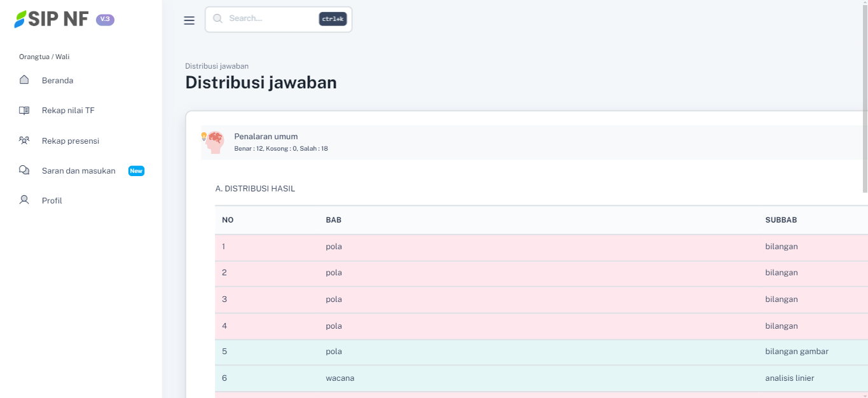Select the Profil menu entry
This screenshot has height=398, width=868.
click(52, 201)
